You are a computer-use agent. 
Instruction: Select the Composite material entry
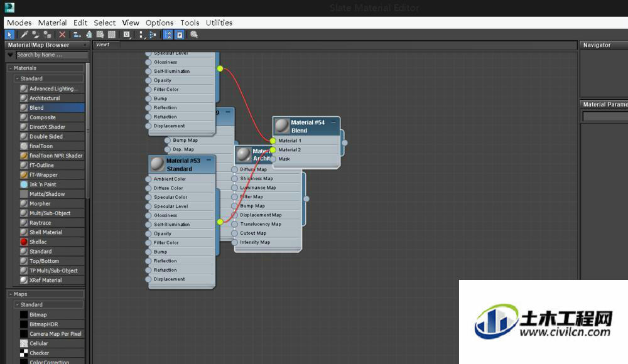52,117
